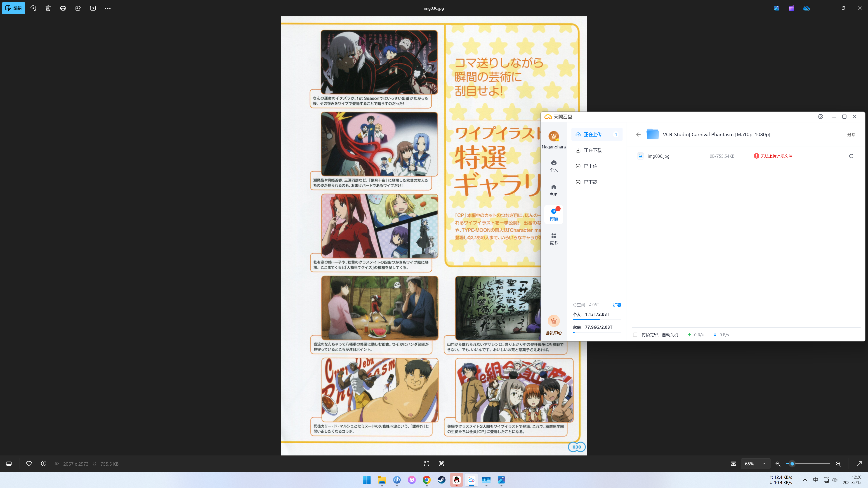Show file info with the info icon
This screenshot has height=488, width=868.
(44, 464)
